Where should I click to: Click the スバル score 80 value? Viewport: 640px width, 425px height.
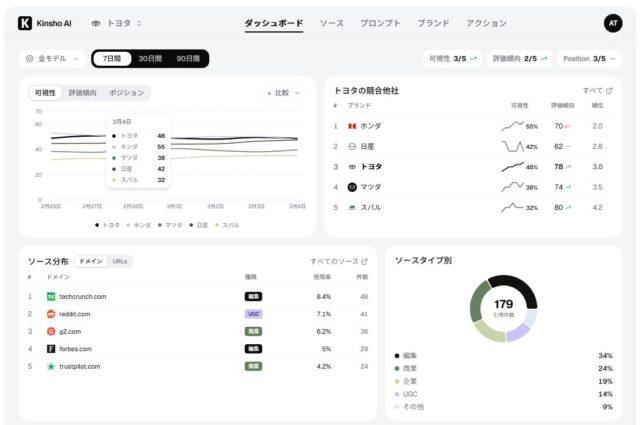(558, 207)
